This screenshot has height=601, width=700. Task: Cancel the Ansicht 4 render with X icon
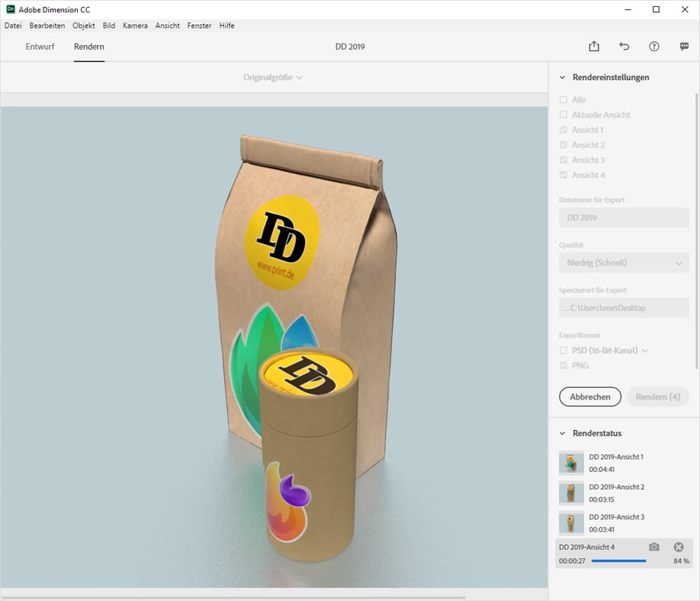[678, 547]
